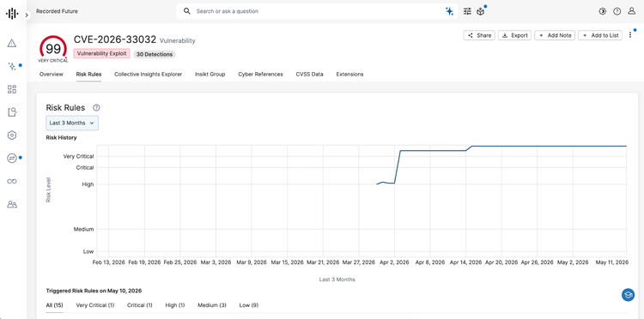Click the Add Note button
644x319 pixels.
[x=555, y=35]
